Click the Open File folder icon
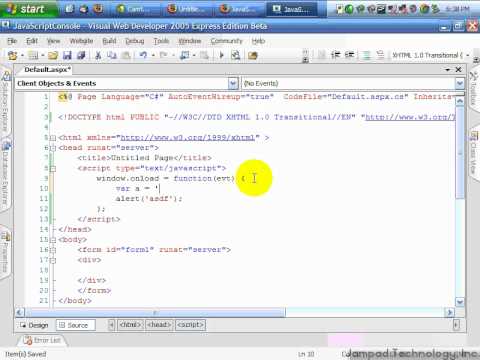The image size is (480, 360). tap(53, 55)
